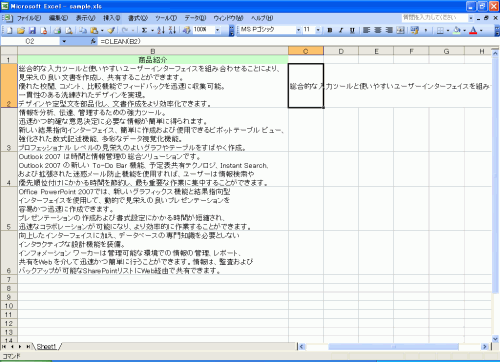The height and width of the screenshot is (362, 500).
Task: Open the 書式 (Format) menu
Action: click(x=138, y=18)
